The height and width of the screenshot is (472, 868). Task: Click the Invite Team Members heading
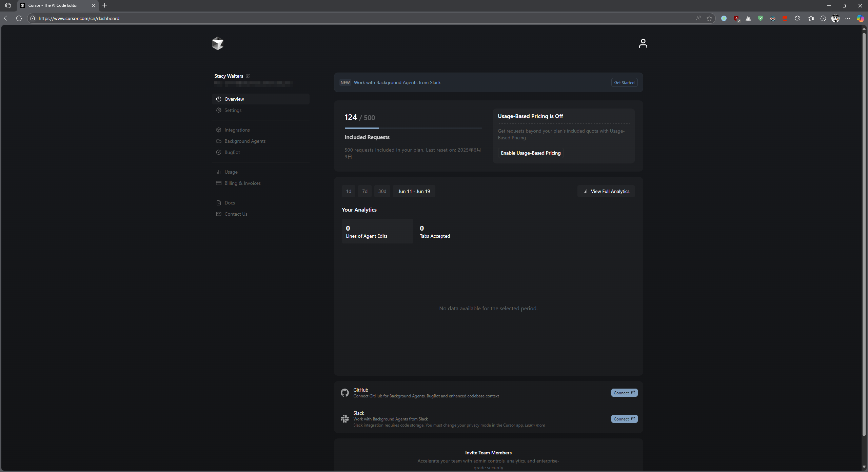488,453
